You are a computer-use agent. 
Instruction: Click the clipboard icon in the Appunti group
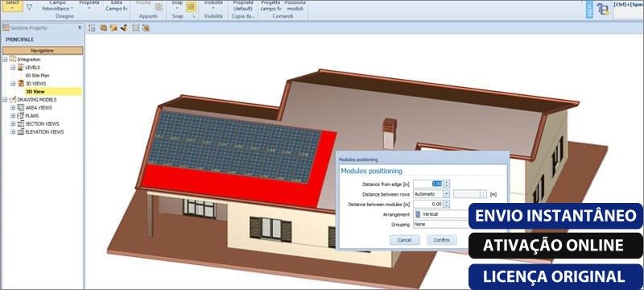click(159, 6)
